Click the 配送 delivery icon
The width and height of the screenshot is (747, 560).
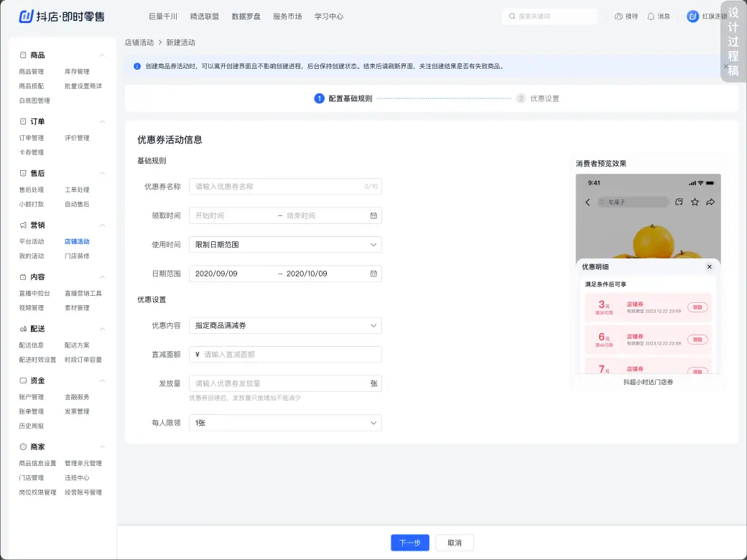pos(23,329)
